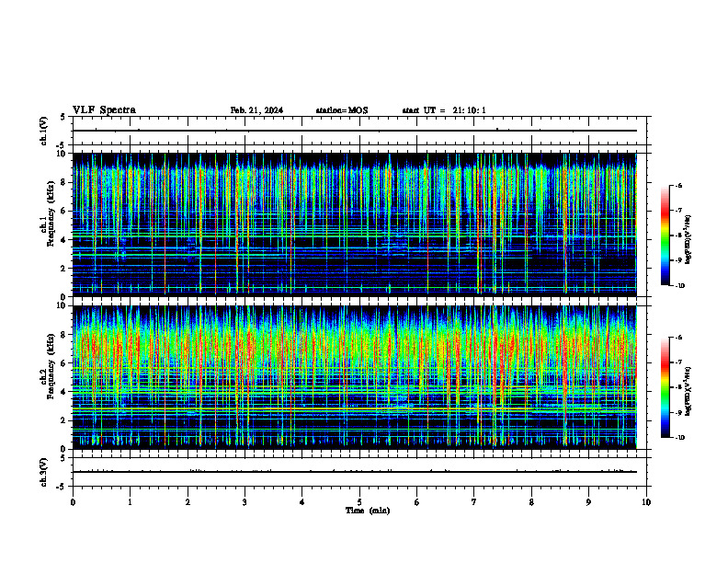Click the "8" frequency tick of ch.1 spectrogram
Image resolution: width=728 pixels, height=563 pixels.
tap(64, 182)
